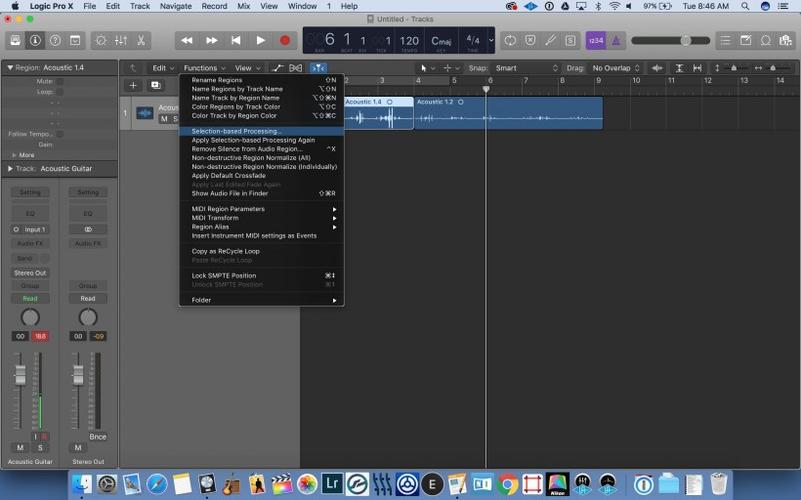Toggle Horizontal Auto Zoom button
The width and height of the screenshot is (801, 500).
[697, 68]
